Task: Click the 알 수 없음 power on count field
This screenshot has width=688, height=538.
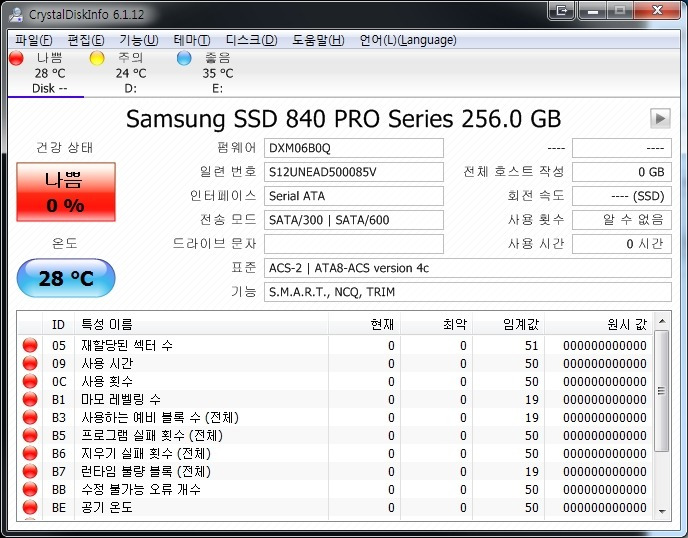Action: tap(622, 220)
